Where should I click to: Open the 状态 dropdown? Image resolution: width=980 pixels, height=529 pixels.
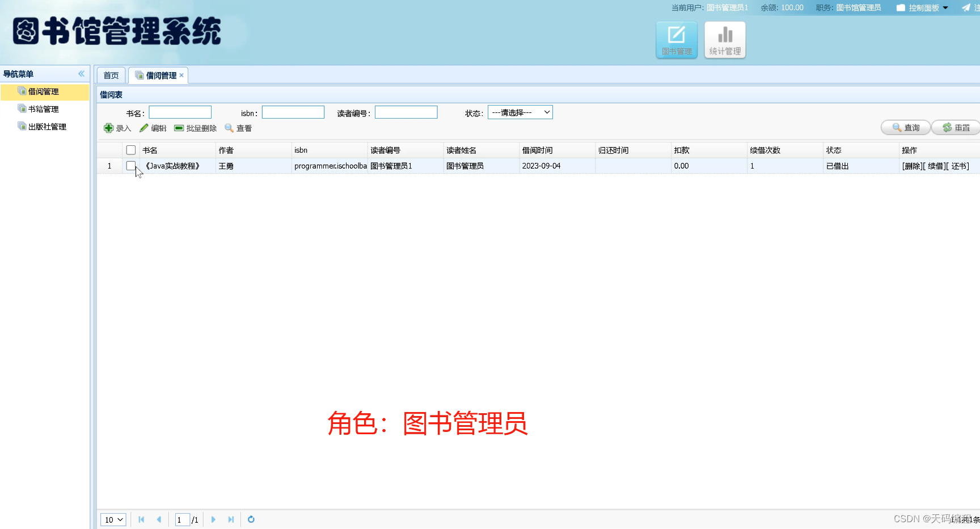(x=520, y=112)
